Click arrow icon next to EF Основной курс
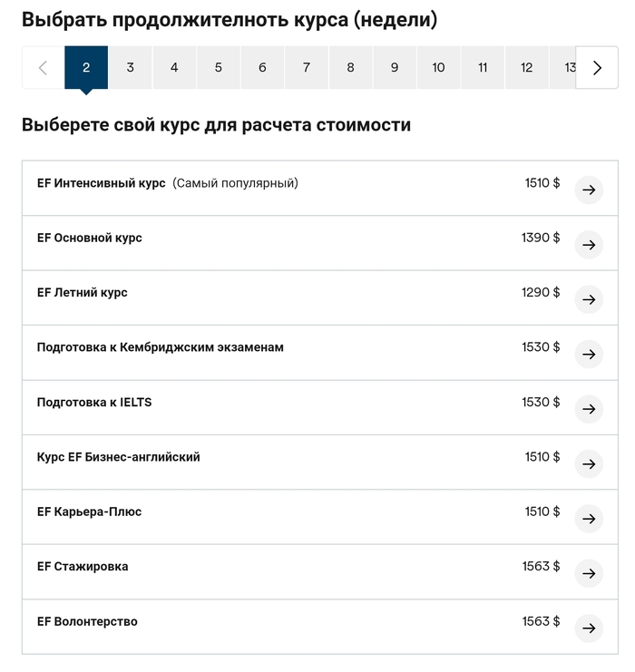Screen dimensions: 635x672 click(x=589, y=245)
